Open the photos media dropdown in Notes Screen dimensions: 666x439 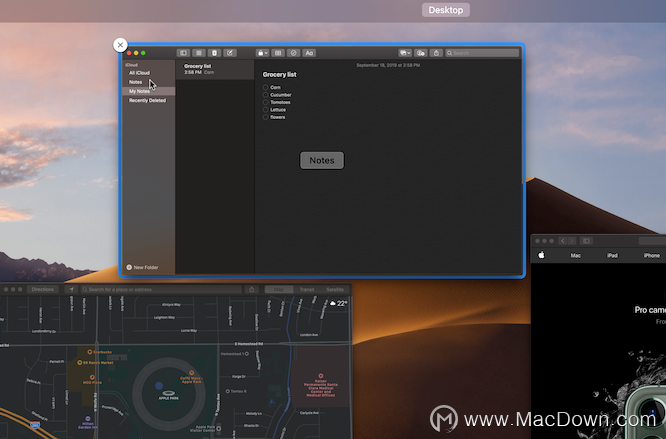coord(405,53)
